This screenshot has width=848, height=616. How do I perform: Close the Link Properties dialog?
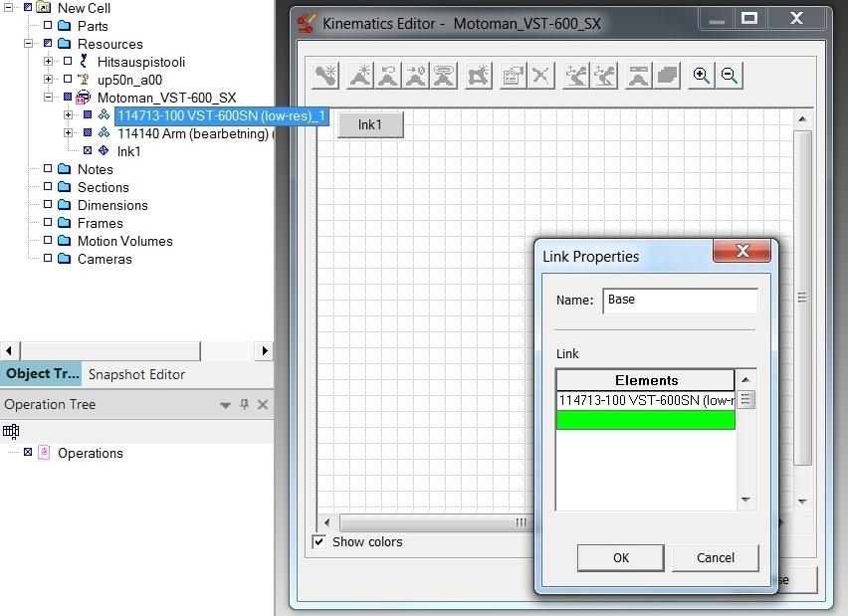tap(742, 251)
